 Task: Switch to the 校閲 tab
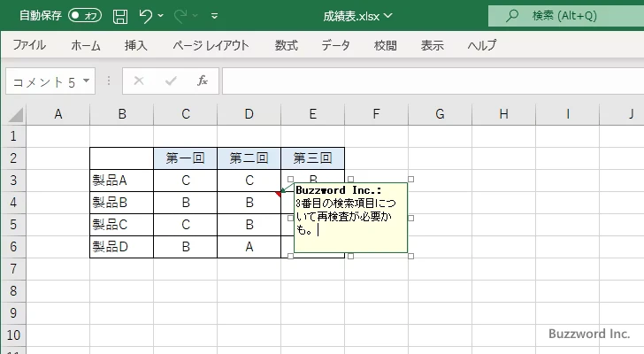tap(386, 45)
